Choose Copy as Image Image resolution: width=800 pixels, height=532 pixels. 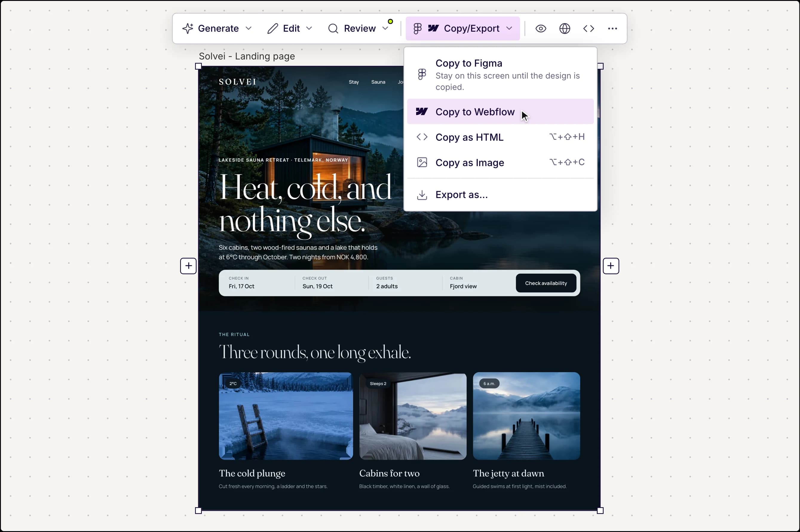pos(500,162)
